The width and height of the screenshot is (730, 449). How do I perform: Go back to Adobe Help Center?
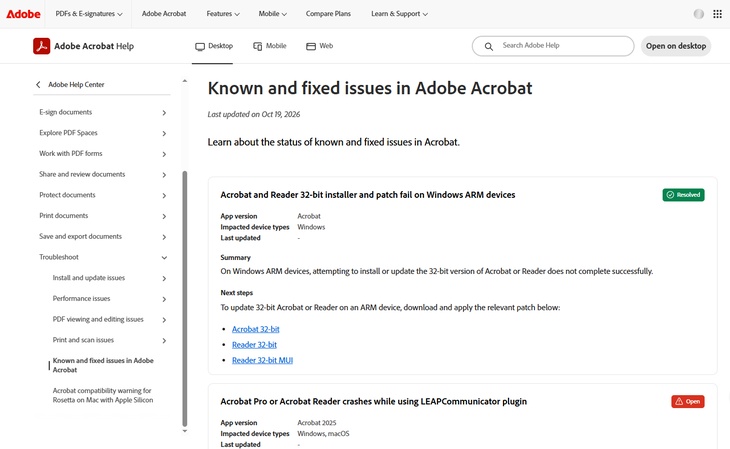point(76,84)
